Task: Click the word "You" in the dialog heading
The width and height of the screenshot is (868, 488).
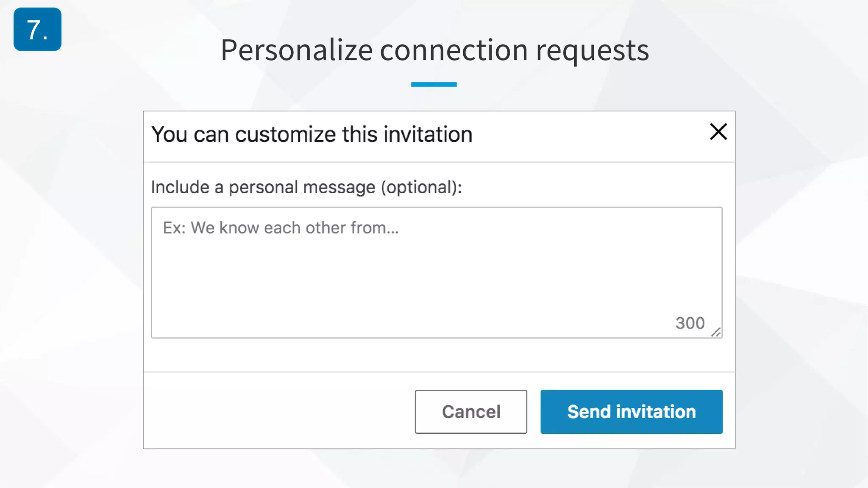Action: tap(169, 135)
